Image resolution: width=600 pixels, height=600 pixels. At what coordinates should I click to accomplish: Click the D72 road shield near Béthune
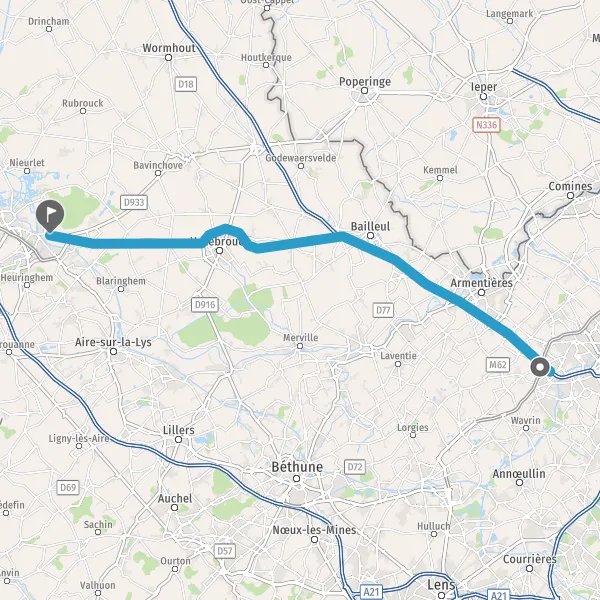tap(355, 467)
